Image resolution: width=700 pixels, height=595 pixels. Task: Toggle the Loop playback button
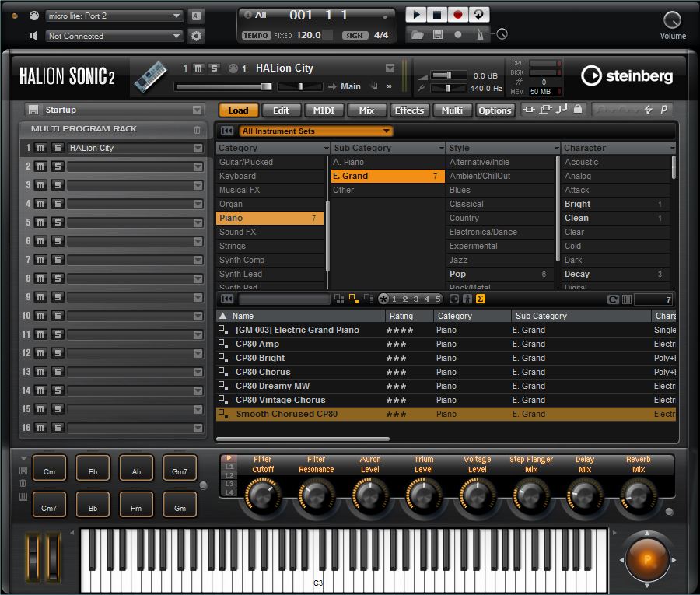pos(478,15)
